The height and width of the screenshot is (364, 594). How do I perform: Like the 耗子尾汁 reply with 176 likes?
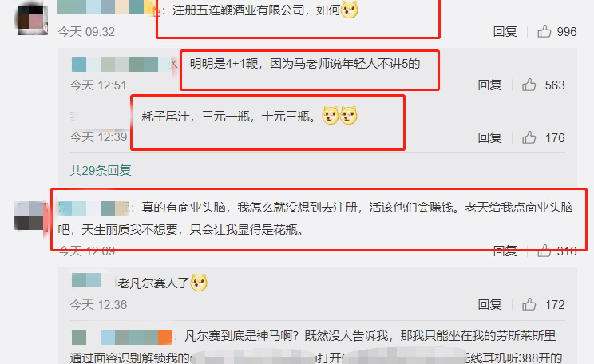point(529,137)
